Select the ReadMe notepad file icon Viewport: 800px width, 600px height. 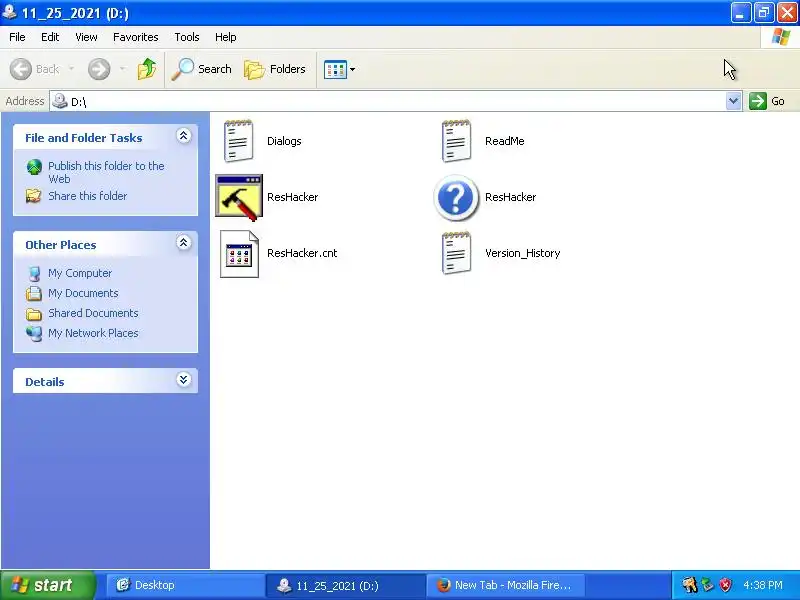tap(456, 141)
